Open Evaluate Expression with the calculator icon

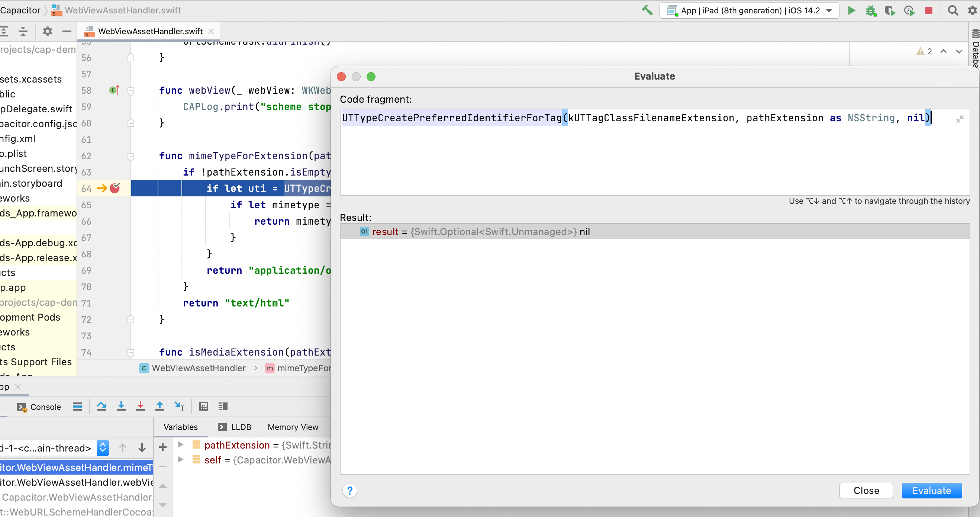[203, 406]
